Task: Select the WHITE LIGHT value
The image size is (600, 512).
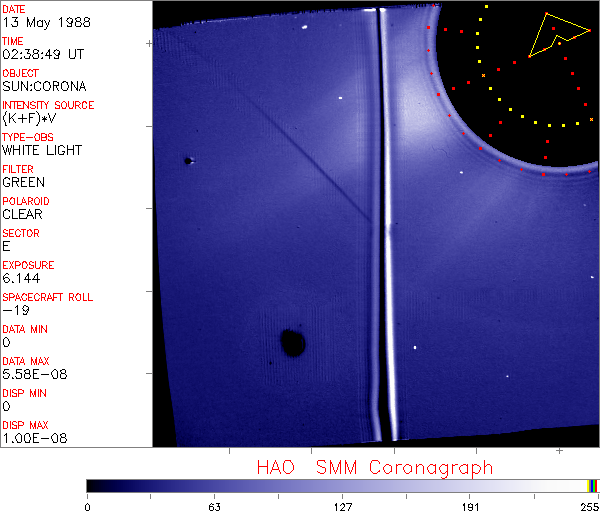Action: (42, 150)
